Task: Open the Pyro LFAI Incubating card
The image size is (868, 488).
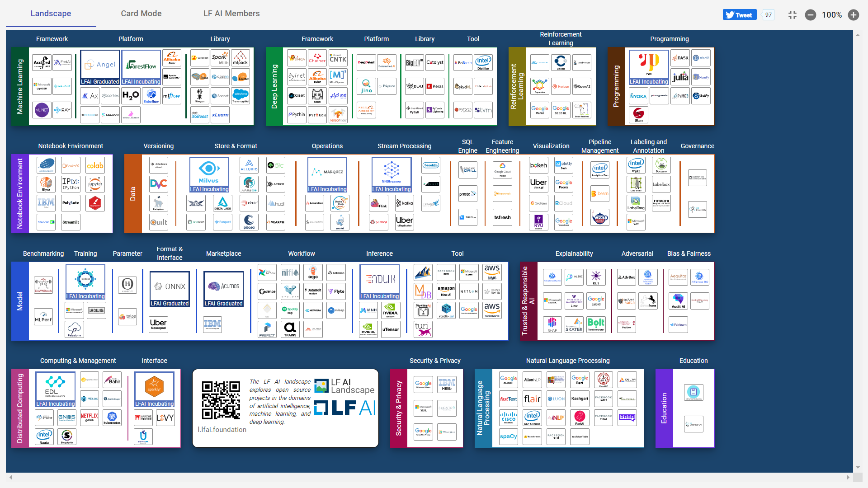Action: point(649,67)
